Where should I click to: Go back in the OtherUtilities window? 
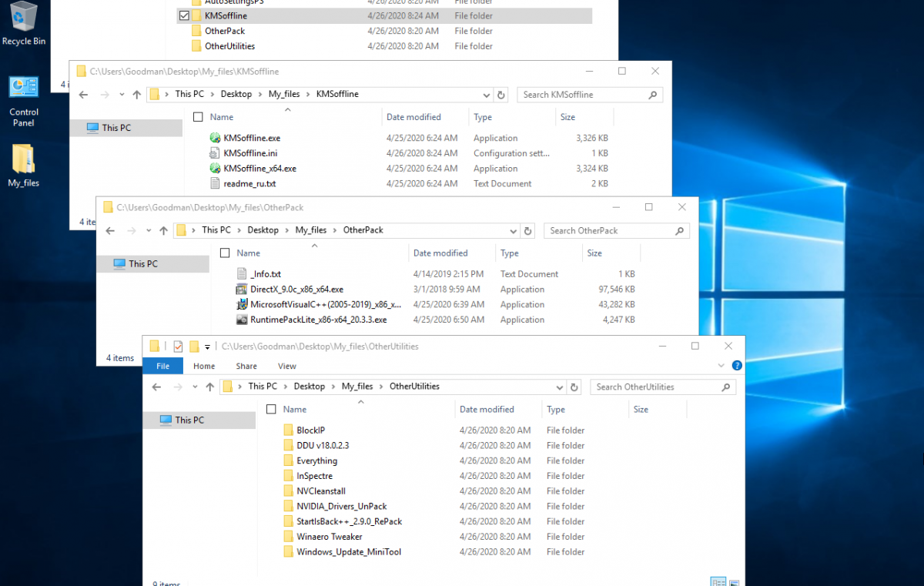[x=156, y=387]
